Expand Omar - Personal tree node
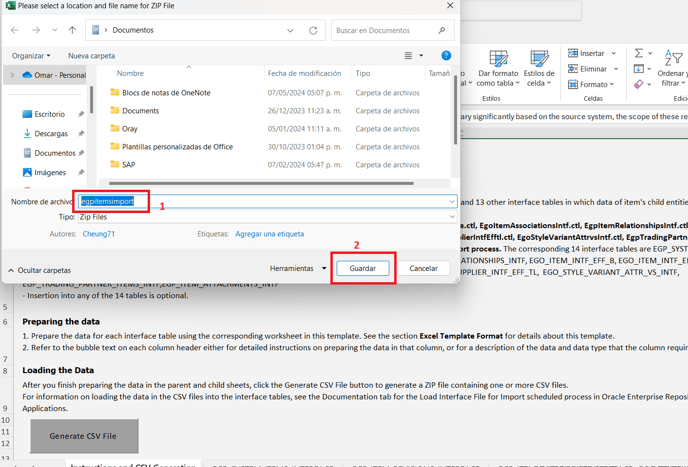This screenshot has height=467, width=688. 12,75
